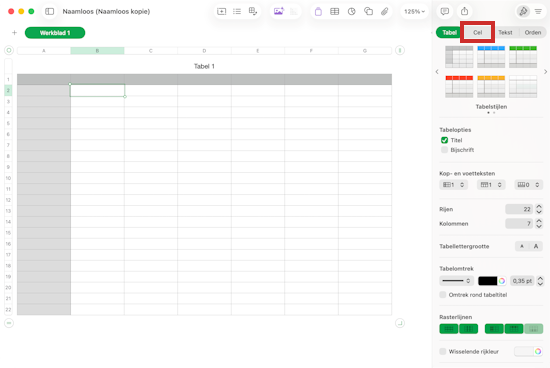This screenshot has height=368, width=550.
Task: Open outline color wheel picker
Action: click(502, 281)
